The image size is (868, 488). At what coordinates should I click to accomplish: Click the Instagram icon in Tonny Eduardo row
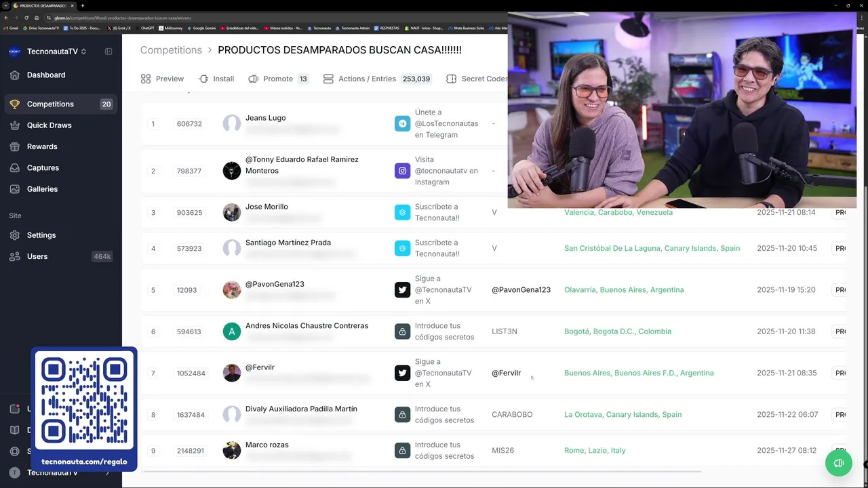[403, 171]
